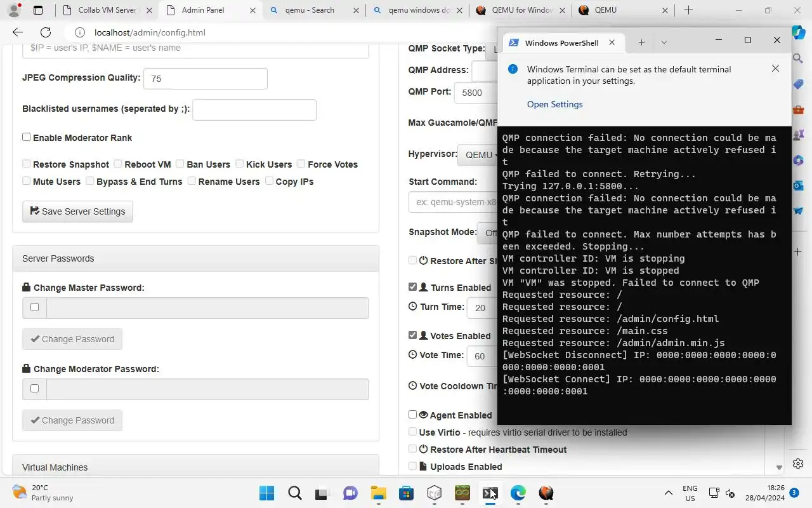Open a new Edge browser tab
The width and height of the screenshot is (812, 508).
[x=688, y=10]
